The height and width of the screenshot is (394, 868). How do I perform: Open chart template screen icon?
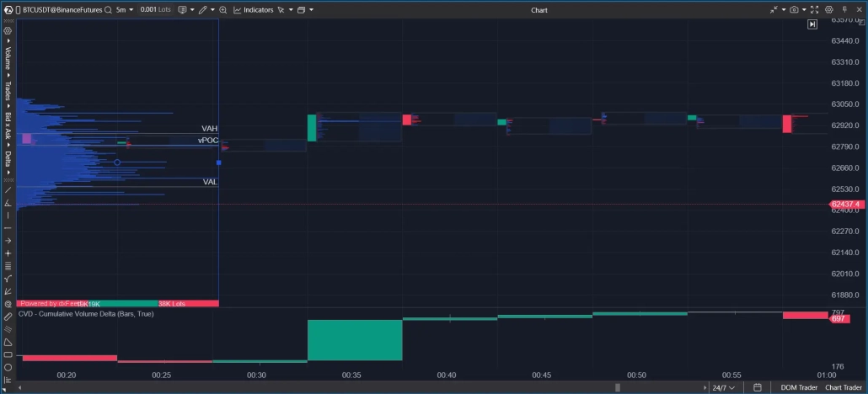pyautogui.click(x=182, y=10)
